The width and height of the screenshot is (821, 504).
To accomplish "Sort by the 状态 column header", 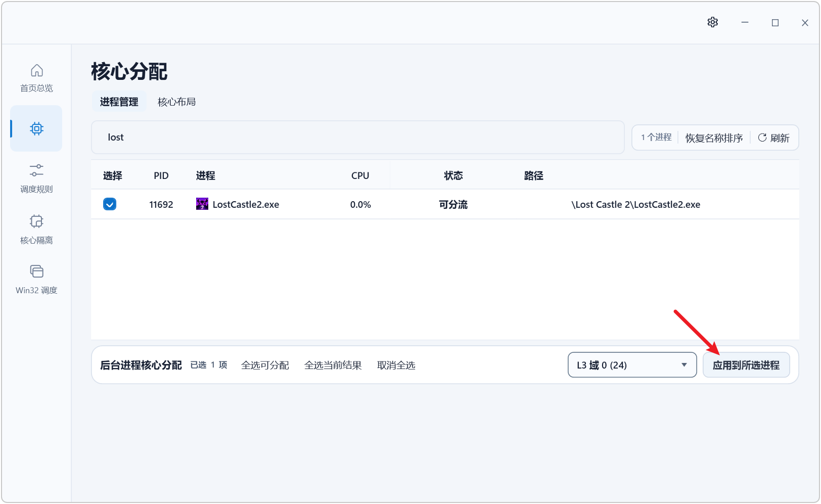I will point(453,175).
